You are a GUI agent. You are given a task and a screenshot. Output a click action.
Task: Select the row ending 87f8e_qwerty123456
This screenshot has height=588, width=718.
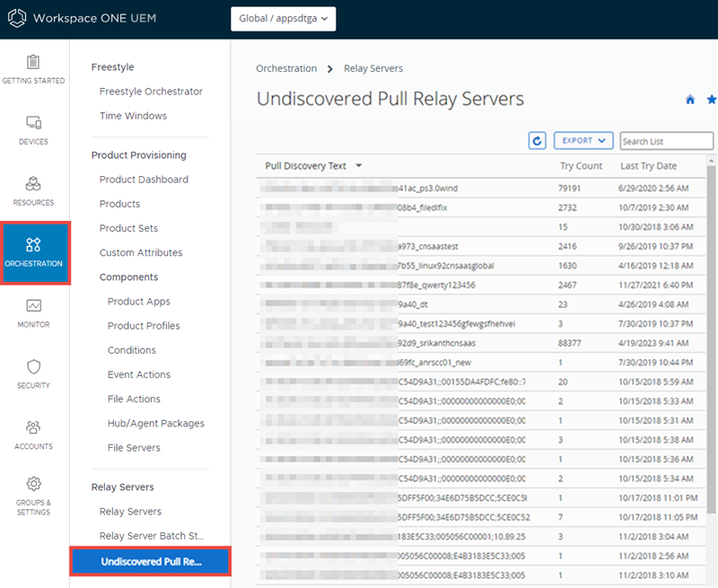pyautogui.click(x=481, y=285)
